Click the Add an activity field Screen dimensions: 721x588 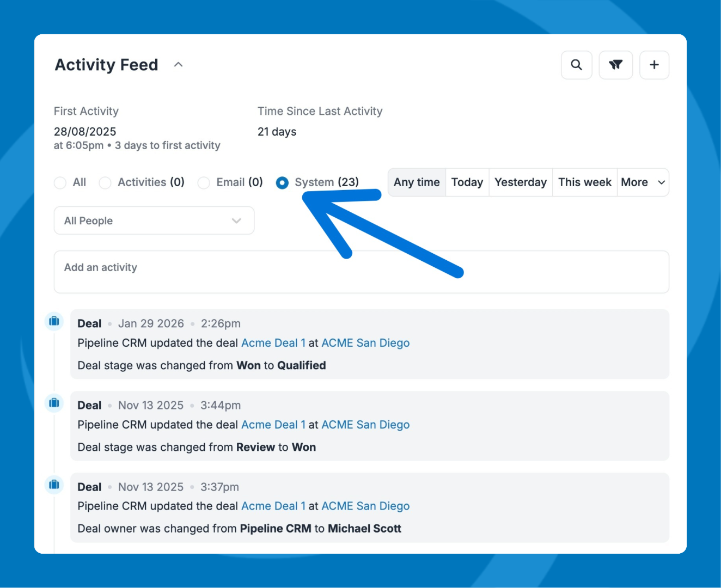(x=361, y=272)
